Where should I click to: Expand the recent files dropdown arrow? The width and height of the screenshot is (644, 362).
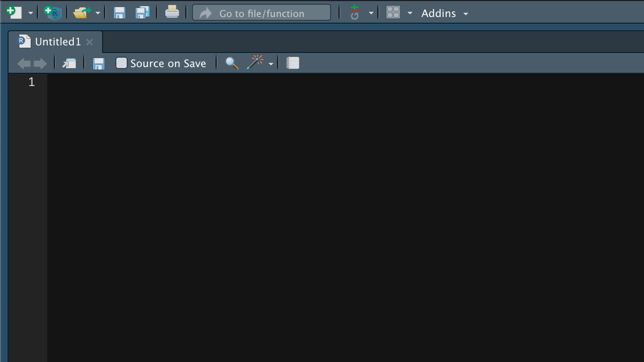[98, 14]
